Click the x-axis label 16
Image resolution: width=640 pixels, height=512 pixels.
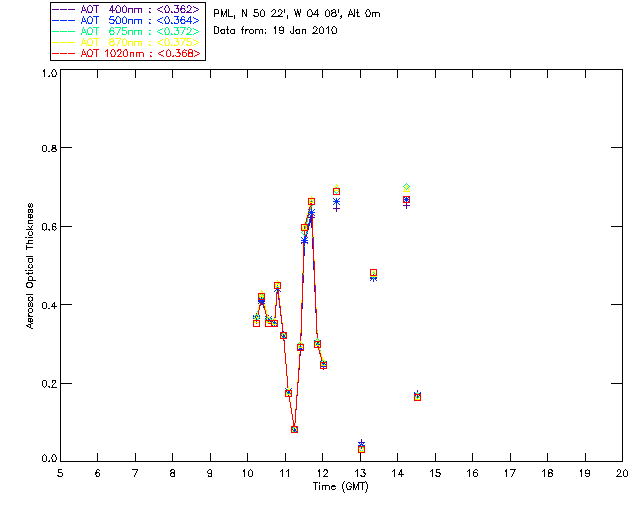tap(473, 473)
